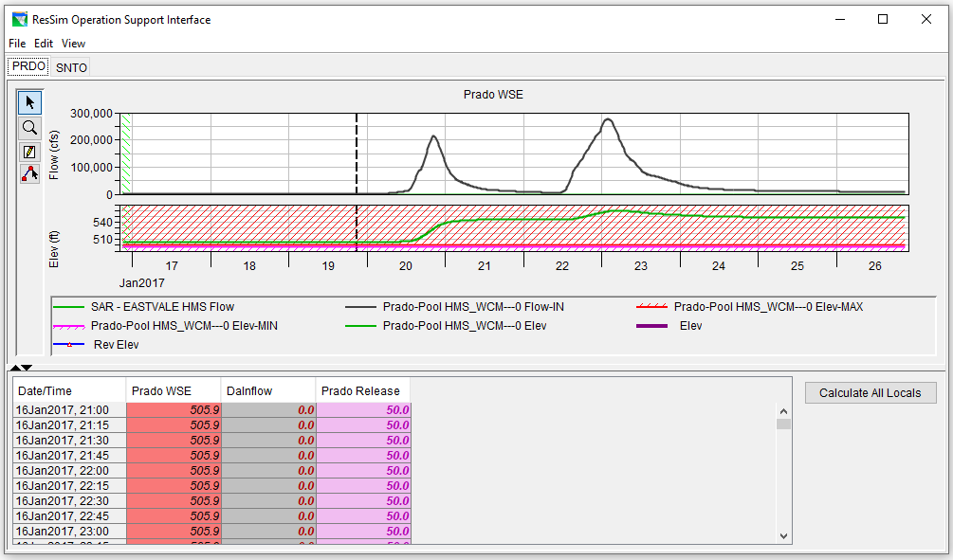This screenshot has height=560, width=953.
Task: Click Prado-Pool HMS_WCM---0 Flow-IN legend entry
Action: [454, 307]
